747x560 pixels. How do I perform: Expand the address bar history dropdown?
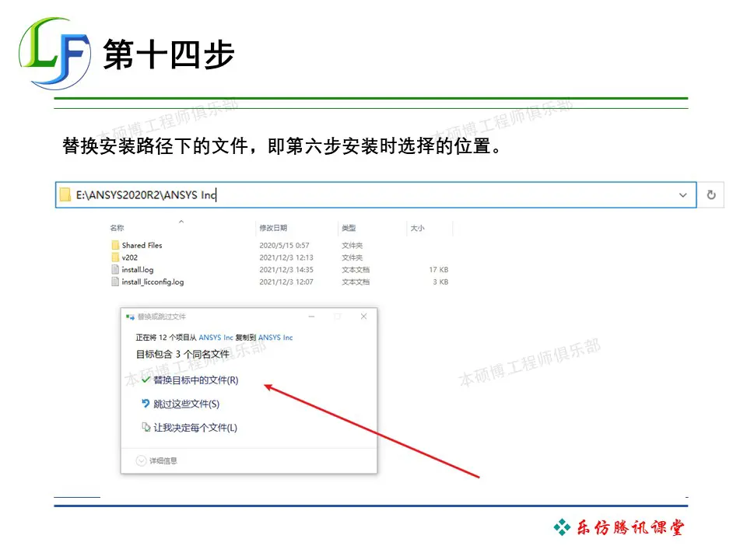682,195
